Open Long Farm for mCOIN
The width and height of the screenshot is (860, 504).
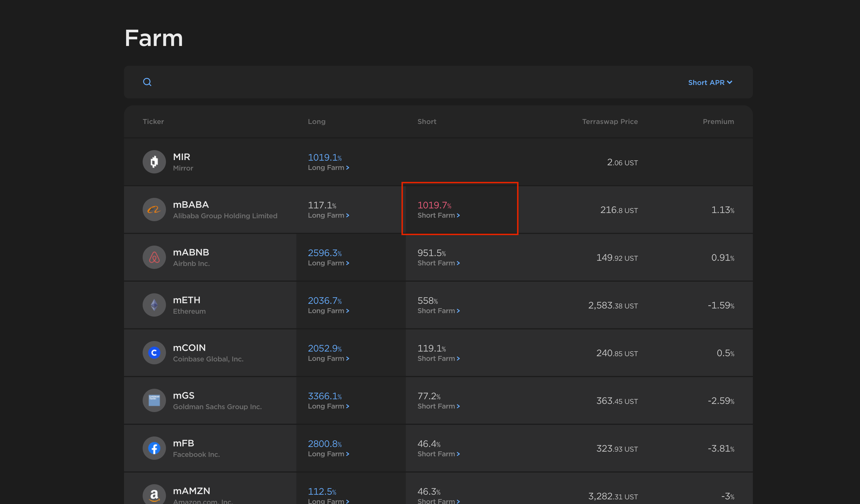click(328, 359)
